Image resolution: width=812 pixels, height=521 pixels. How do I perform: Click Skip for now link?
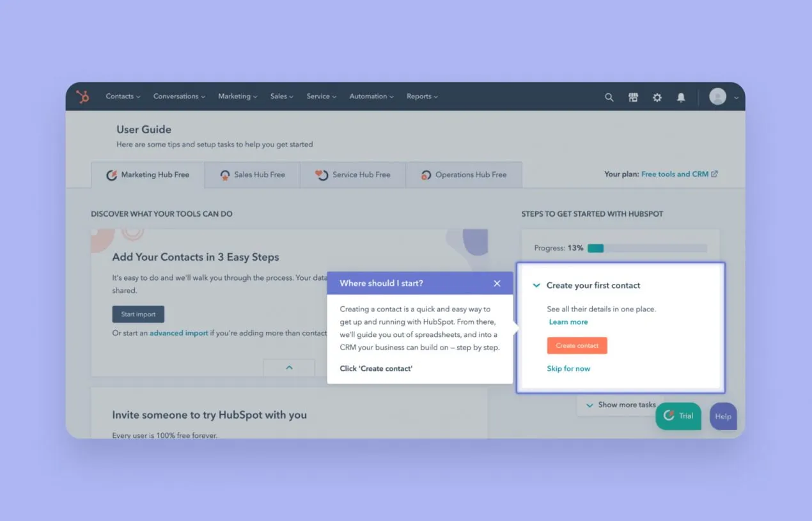pos(568,368)
